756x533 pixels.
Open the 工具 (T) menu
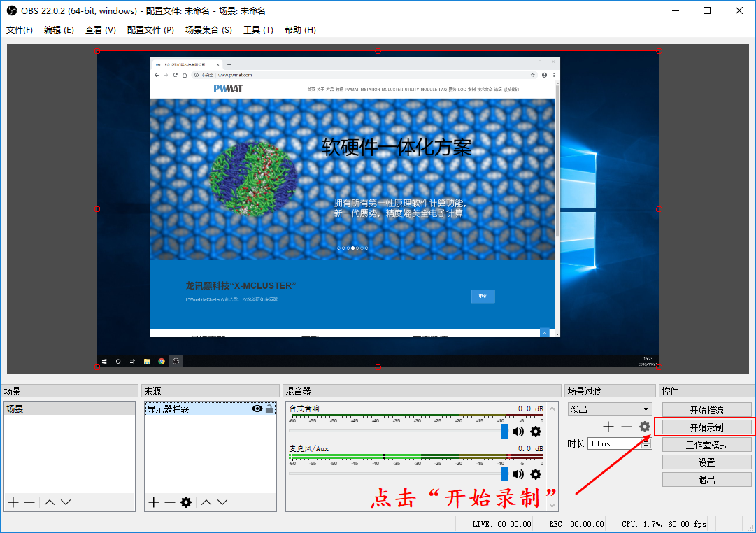(259, 30)
